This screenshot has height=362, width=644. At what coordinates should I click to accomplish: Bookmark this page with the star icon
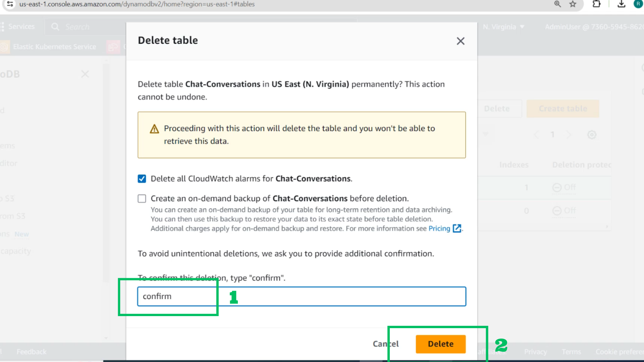point(573,4)
